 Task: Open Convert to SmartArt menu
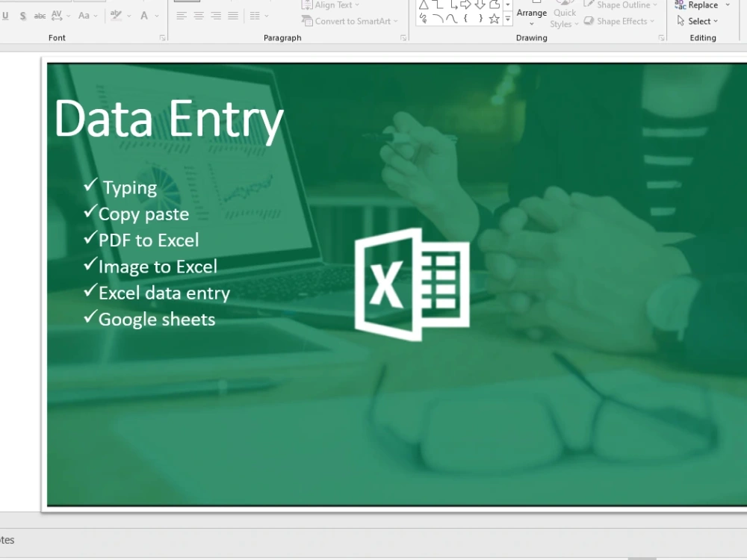click(350, 22)
